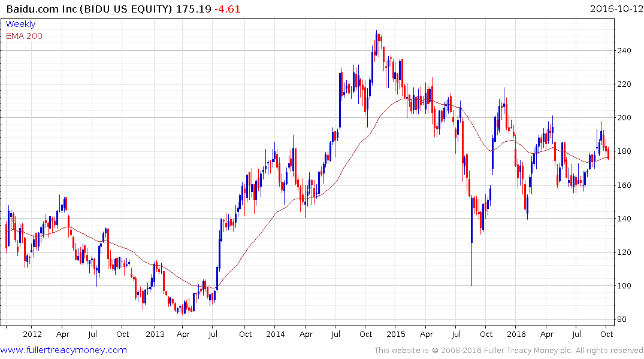The image size is (644, 359).
Task: Click the 2016-10-12 date label
Action: click(x=616, y=8)
